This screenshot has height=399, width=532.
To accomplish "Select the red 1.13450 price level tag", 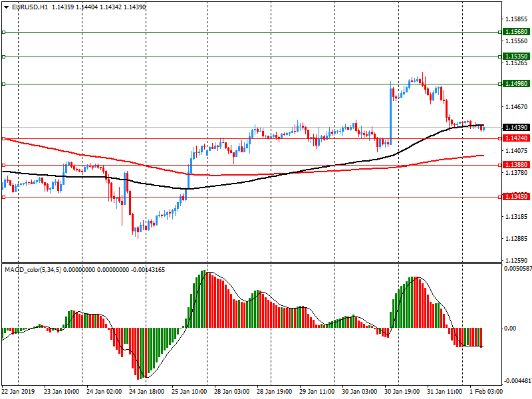I will [x=516, y=197].
